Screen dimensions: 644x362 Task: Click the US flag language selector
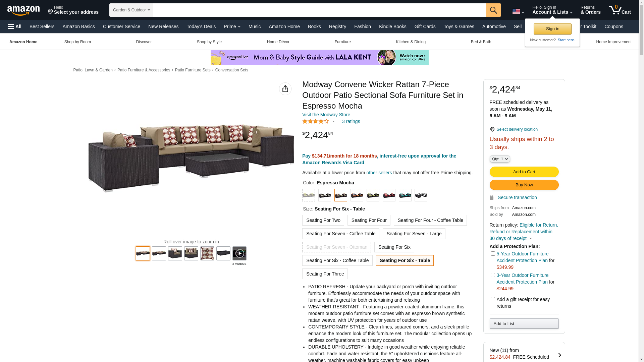(518, 12)
